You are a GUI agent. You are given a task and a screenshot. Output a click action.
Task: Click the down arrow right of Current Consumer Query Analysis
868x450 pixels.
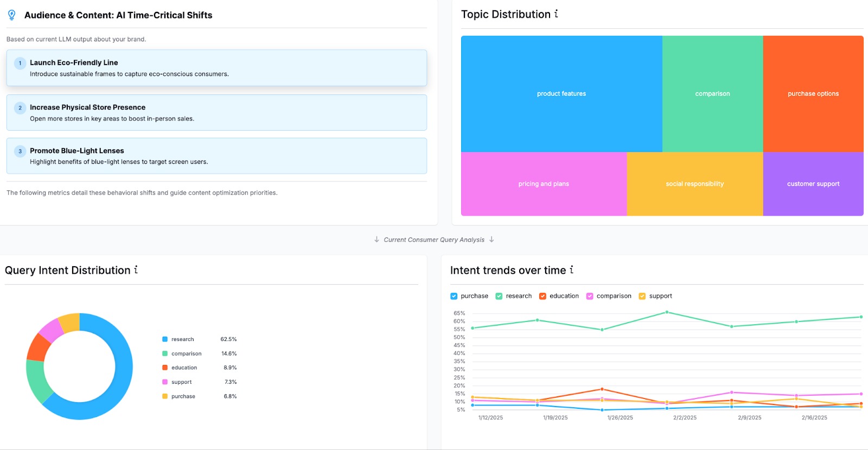[492, 240]
